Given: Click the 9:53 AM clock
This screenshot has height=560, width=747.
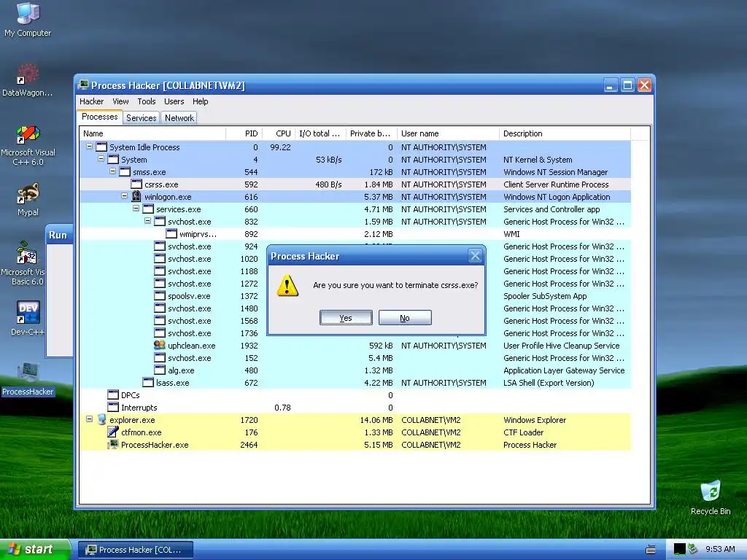Looking at the screenshot, I should click(720, 549).
